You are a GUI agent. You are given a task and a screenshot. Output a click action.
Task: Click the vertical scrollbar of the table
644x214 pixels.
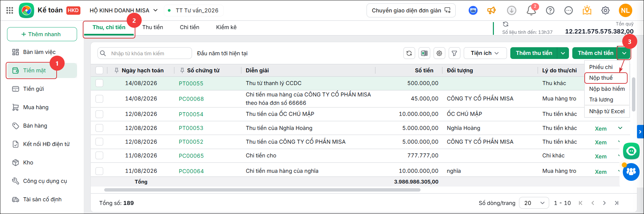click(x=633, y=95)
